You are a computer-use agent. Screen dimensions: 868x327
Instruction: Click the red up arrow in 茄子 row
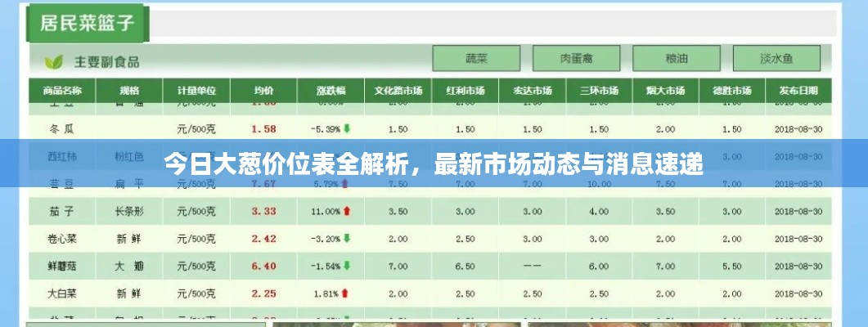pos(347,211)
